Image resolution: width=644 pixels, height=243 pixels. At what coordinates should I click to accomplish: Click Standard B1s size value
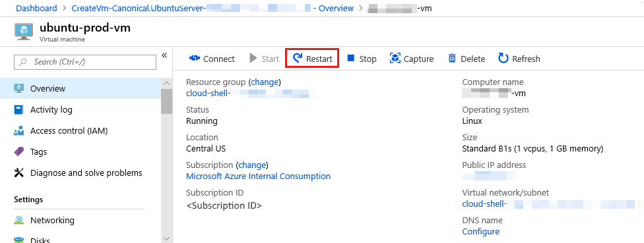[532, 149]
